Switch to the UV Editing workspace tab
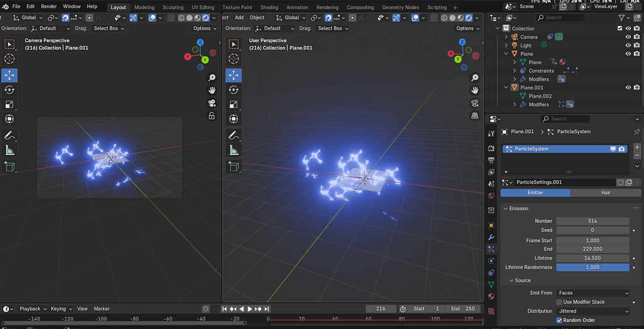The height and width of the screenshot is (329, 644). pyautogui.click(x=203, y=8)
